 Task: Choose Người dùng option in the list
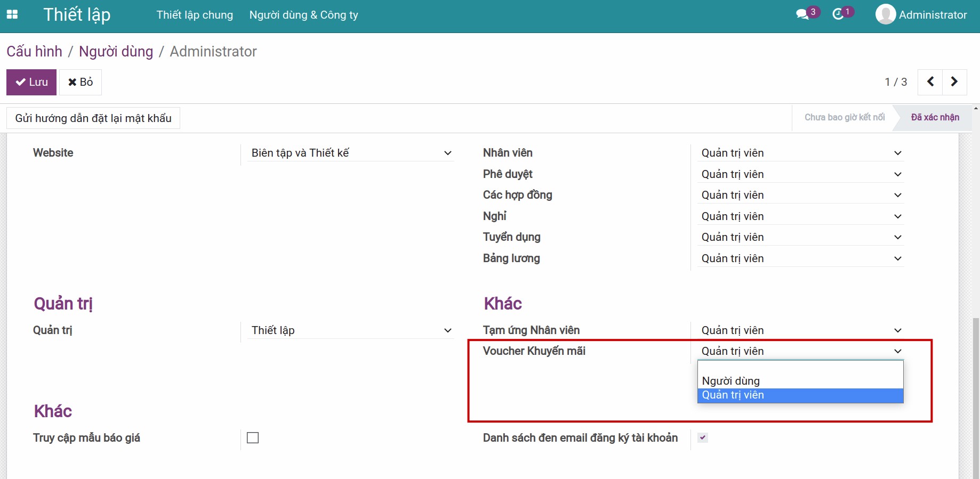pyautogui.click(x=800, y=381)
